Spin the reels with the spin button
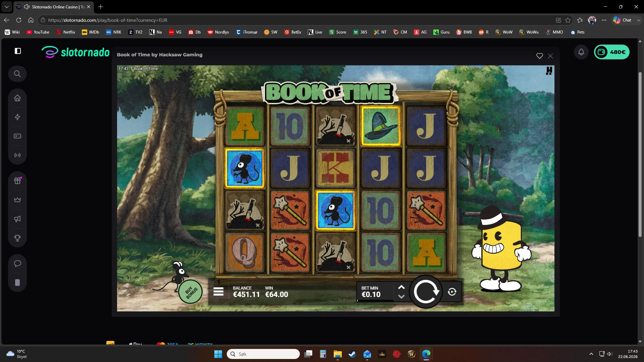 click(x=426, y=292)
